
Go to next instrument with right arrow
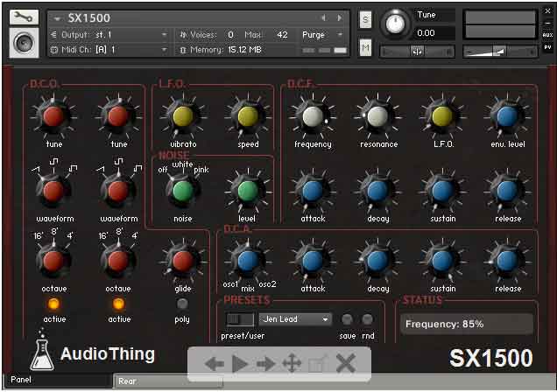[340, 17]
